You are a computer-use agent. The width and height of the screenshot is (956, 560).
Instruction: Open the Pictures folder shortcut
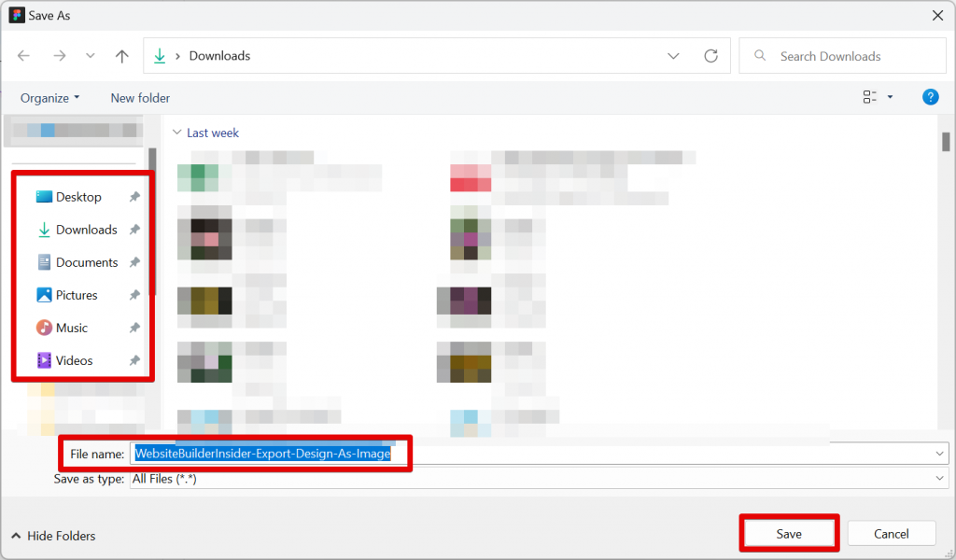(78, 295)
